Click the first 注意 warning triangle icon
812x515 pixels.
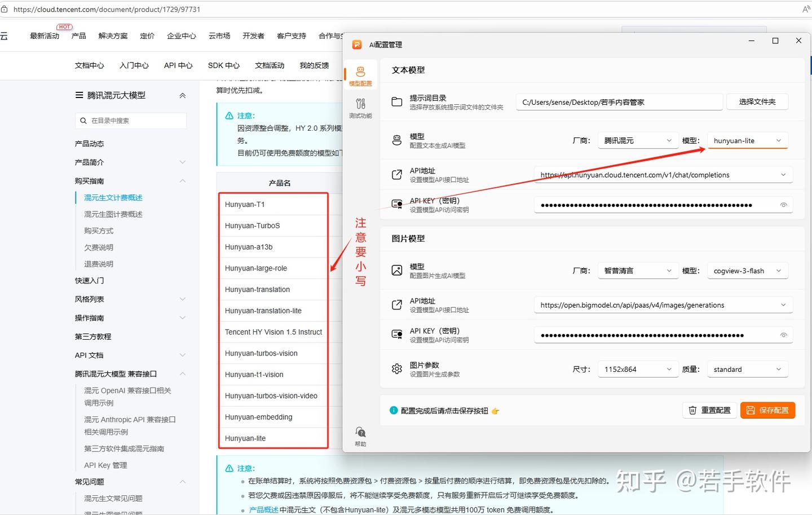230,116
